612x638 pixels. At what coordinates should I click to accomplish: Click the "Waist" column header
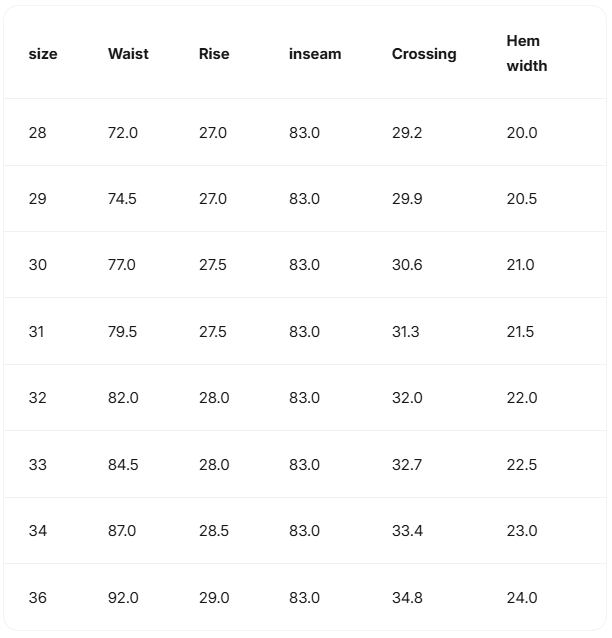tap(128, 54)
